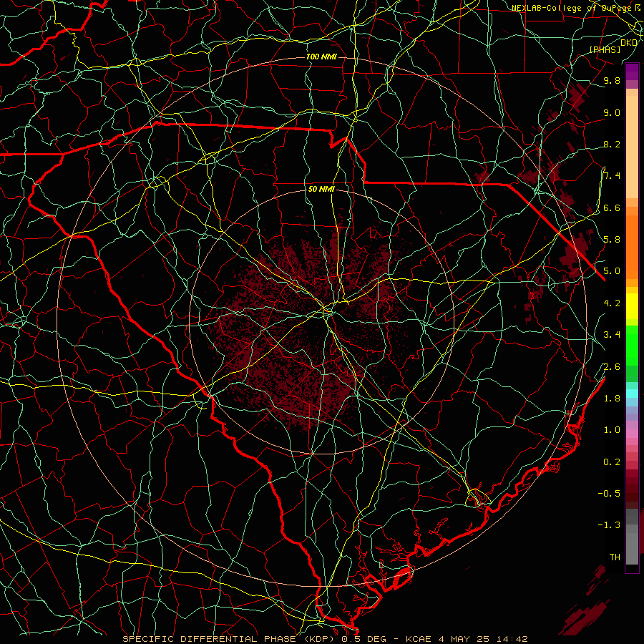644x644 pixels.
Task: Click the [PHAS] unit label above the scale
Action: (x=605, y=49)
